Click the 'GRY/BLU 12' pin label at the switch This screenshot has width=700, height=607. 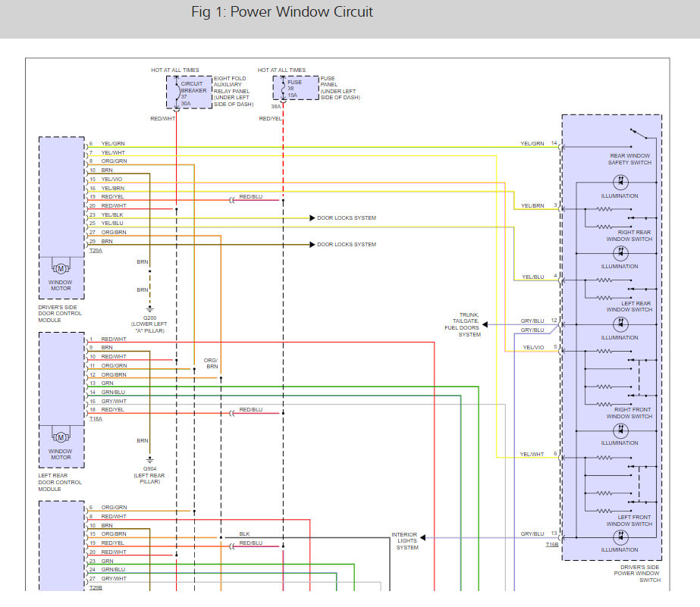pyautogui.click(x=538, y=321)
